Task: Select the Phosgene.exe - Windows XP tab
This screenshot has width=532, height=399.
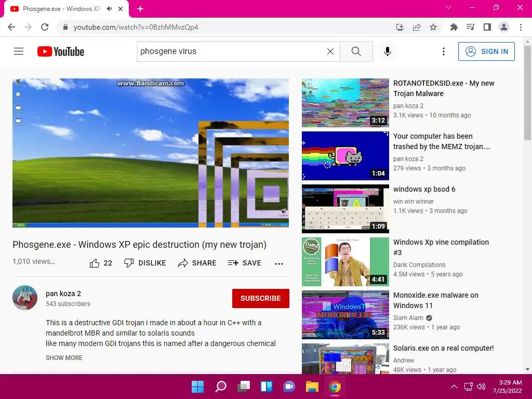Action: 62,9
